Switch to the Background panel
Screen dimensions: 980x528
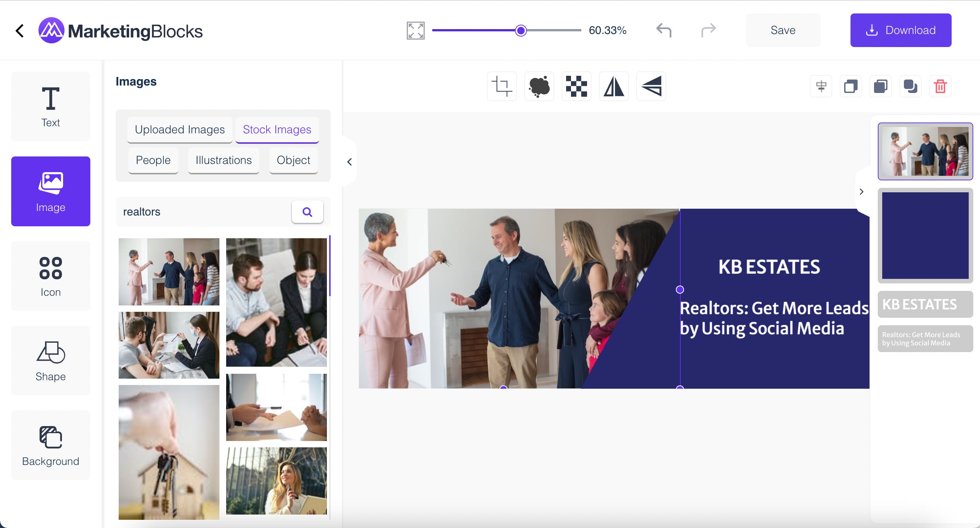coord(51,445)
